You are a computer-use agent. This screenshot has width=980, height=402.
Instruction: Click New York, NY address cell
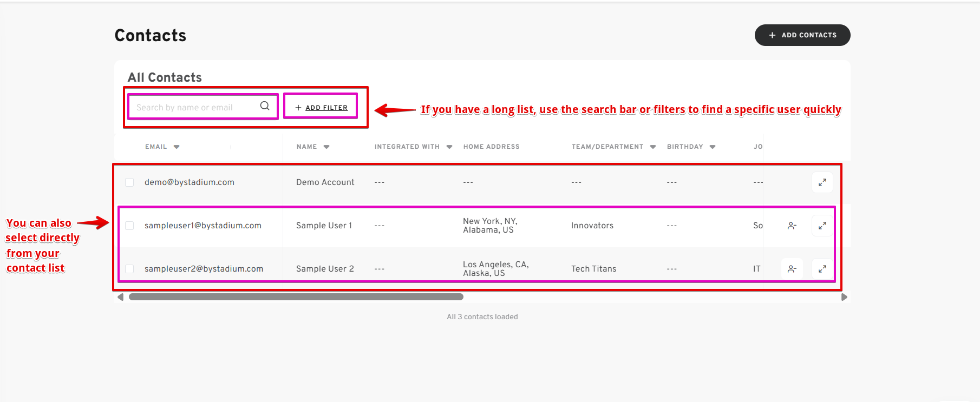click(x=490, y=226)
